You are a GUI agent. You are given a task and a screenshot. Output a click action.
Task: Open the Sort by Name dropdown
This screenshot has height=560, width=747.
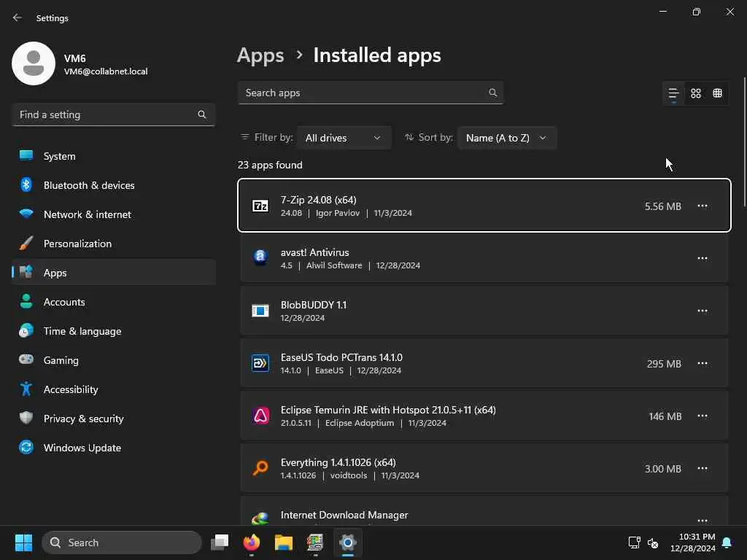pos(506,138)
